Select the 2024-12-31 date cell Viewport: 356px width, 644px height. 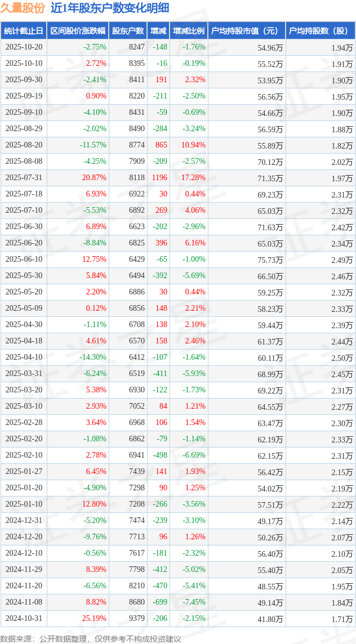click(24, 521)
